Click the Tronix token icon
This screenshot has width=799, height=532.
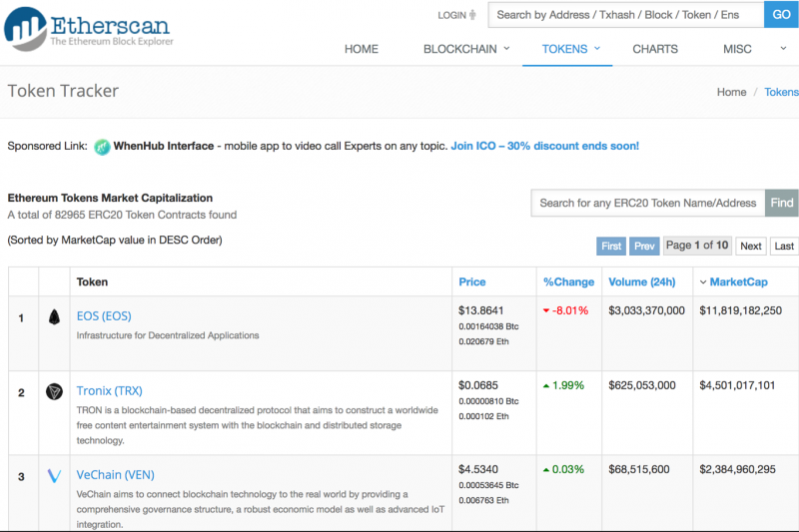pos(54,391)
